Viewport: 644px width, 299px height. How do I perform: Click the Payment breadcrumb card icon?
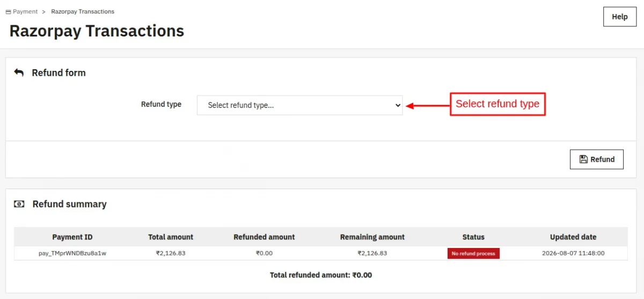coord(8,12)
